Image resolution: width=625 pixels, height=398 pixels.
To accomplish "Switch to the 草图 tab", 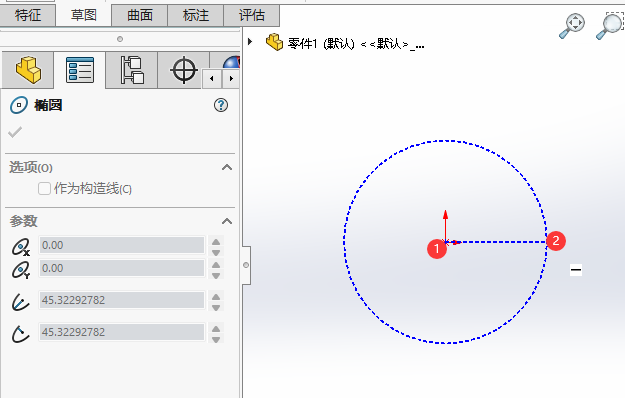I will pos(83,16).
